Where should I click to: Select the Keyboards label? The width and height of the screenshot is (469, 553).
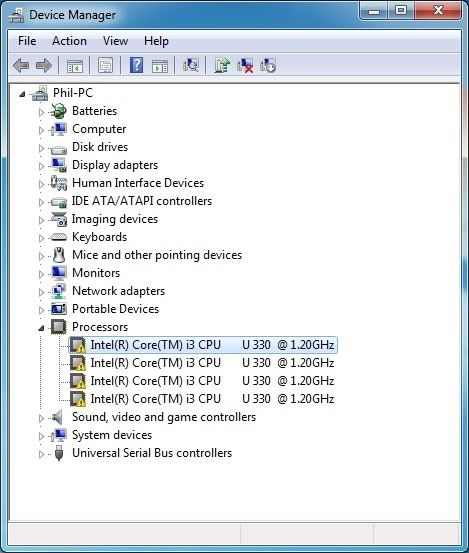99,237
